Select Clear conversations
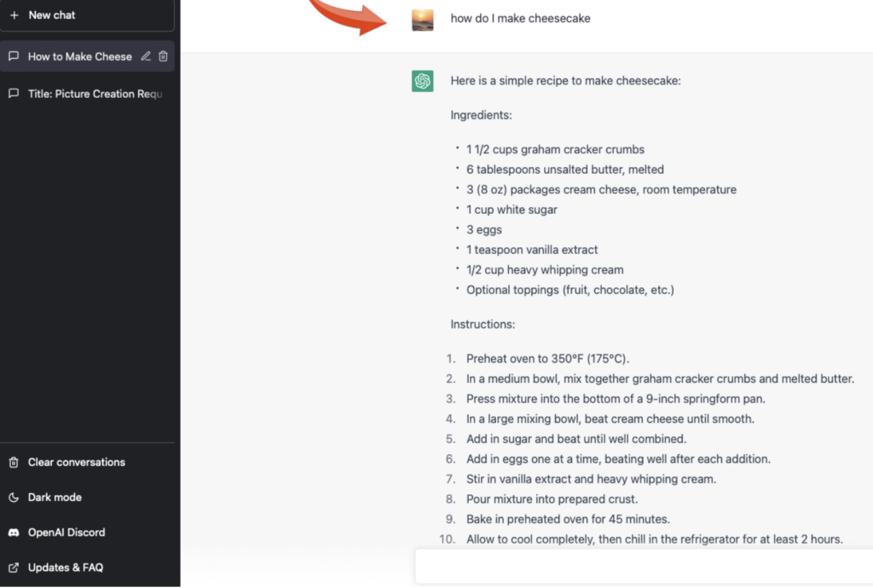Viewport: 873px width, 588px height. click(x=76, y=462)
